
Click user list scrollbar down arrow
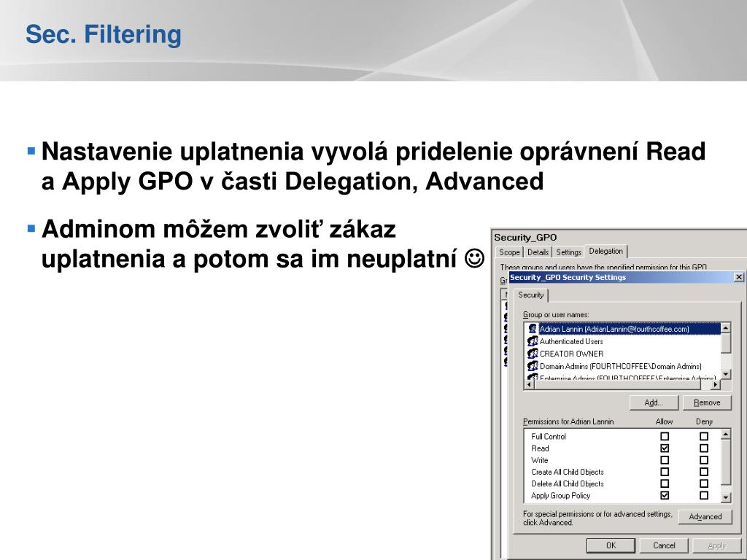[x=726, y=374]
